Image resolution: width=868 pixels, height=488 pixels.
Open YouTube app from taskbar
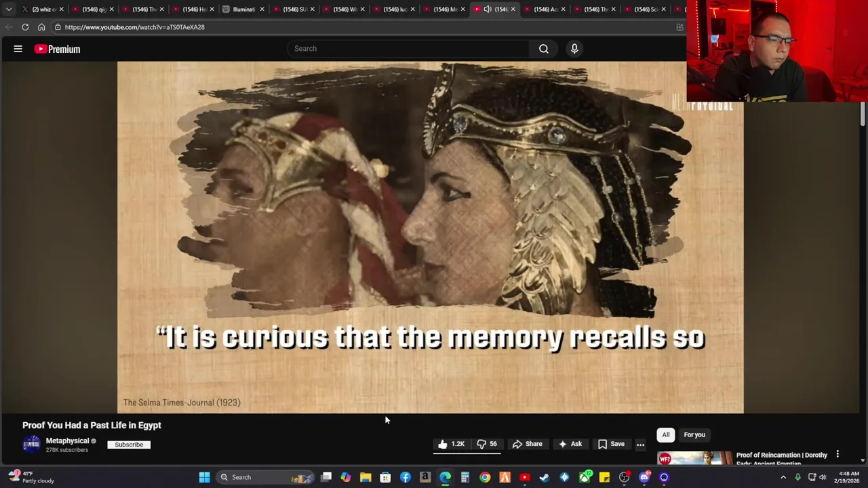point(525,477)
